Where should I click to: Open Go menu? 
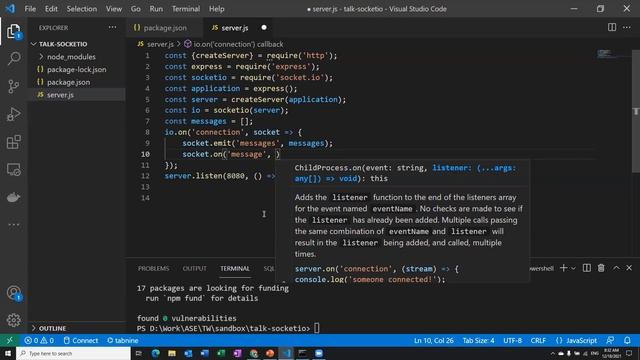[136, 9]
